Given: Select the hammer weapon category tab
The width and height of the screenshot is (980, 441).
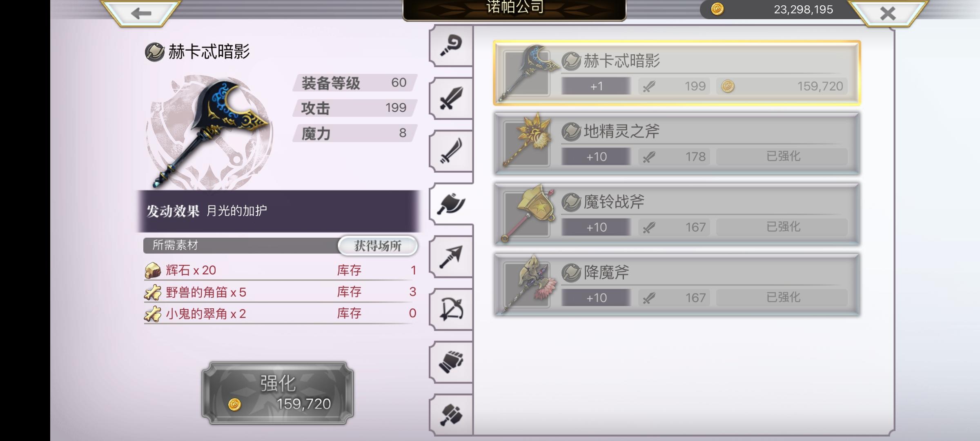Looking at the screenshot, I should (451, 414).
